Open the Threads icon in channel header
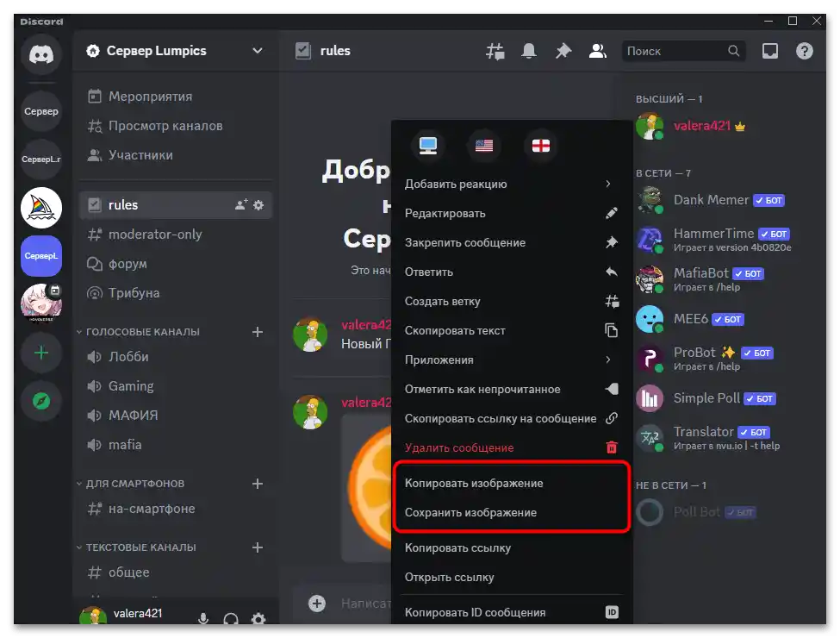Screen dimensions: 840x638 click(495, 52)
